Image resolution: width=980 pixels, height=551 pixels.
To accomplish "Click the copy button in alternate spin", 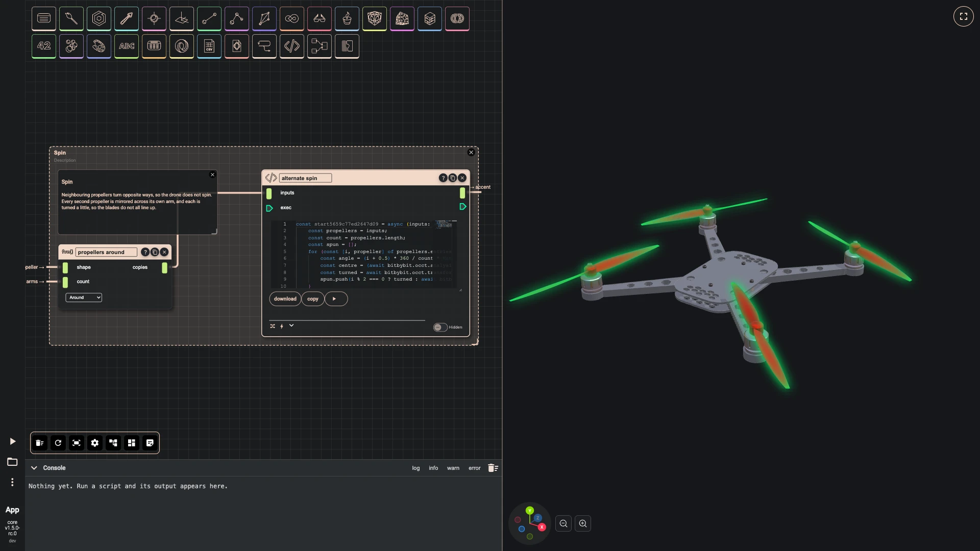I will click(313, 299).
